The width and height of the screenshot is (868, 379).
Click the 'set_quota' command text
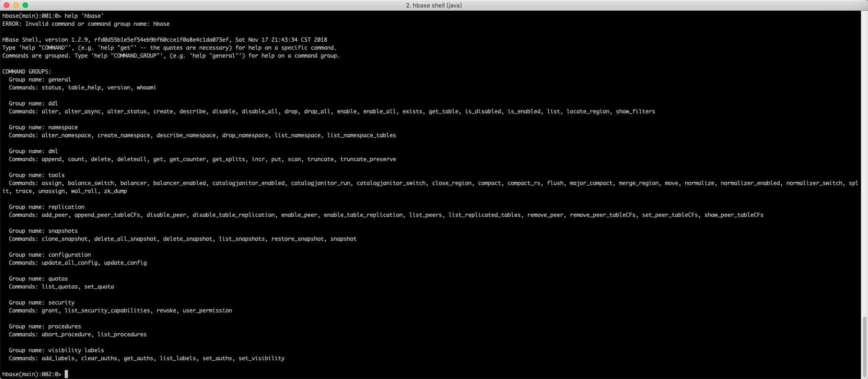pos(99,287)
